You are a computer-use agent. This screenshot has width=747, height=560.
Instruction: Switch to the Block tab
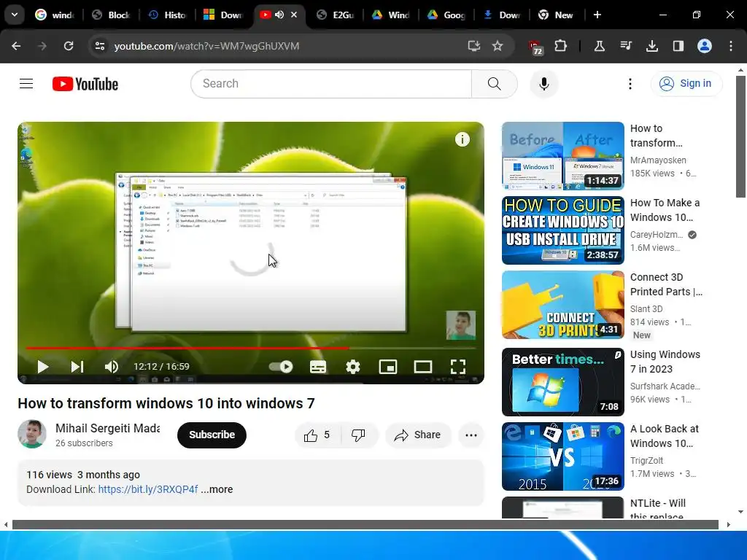click(112, 15)
